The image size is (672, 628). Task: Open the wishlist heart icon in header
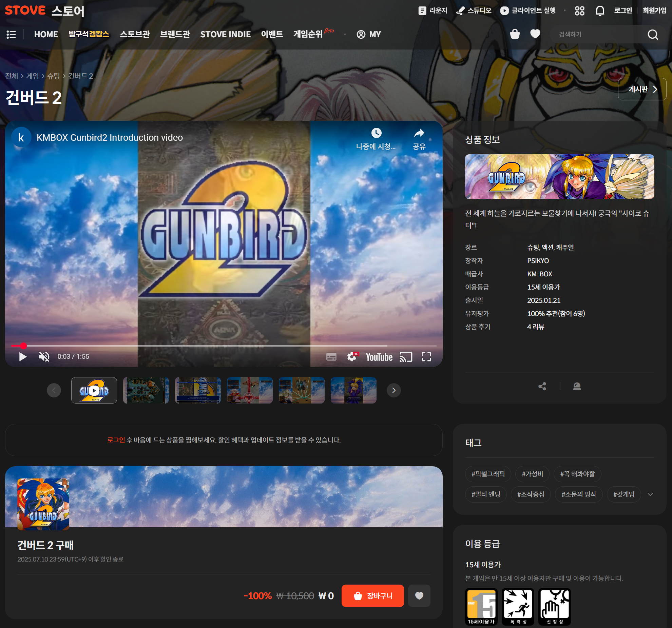535,34
